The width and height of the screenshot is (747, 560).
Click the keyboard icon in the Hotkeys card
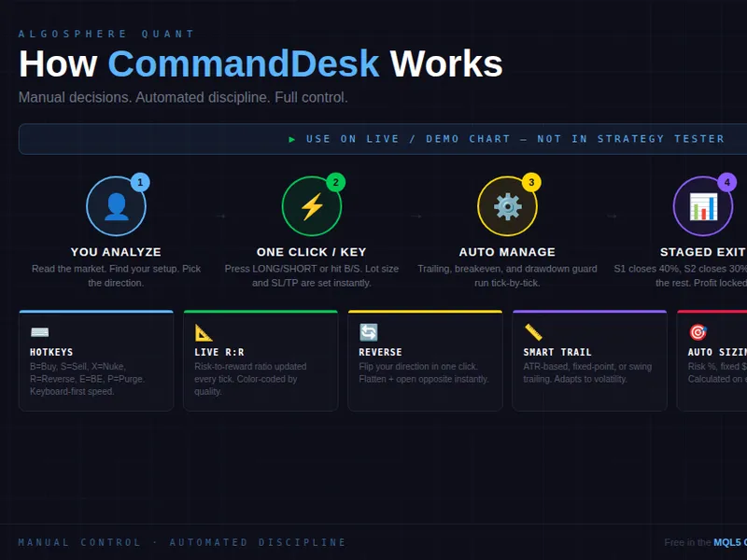[x=39, y=332]
